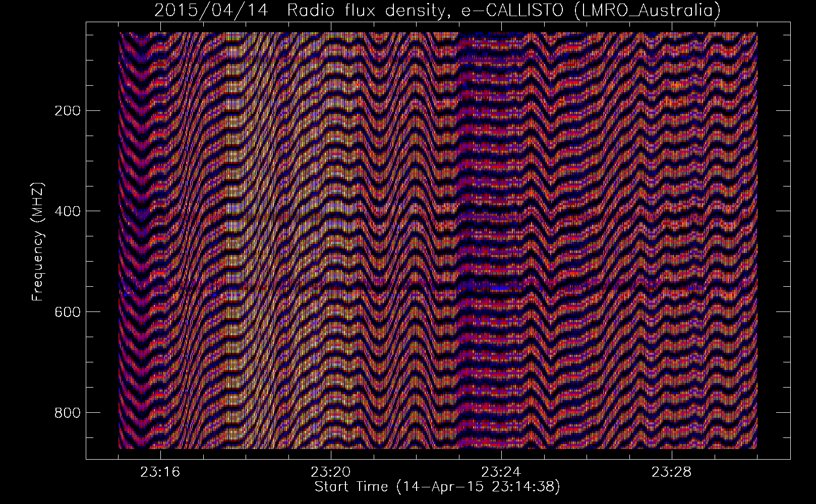Click the 23:28 time tick label

coord(672,472)
